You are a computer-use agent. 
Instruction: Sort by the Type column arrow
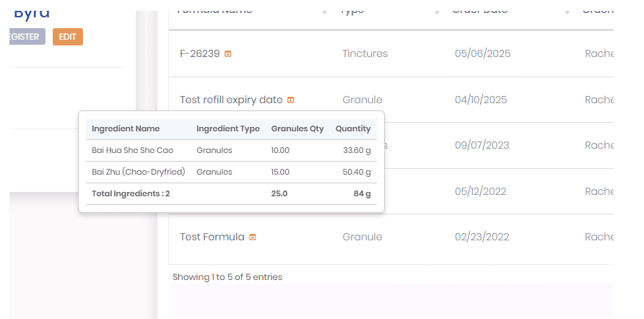point(437,12)
